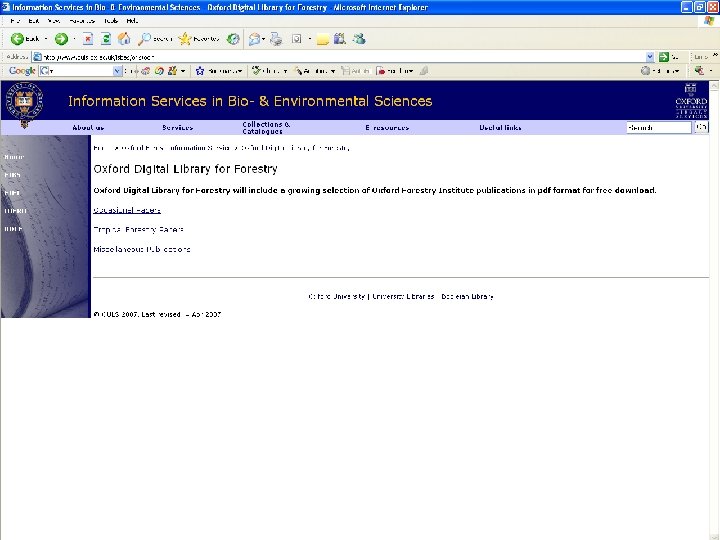Open the File menu
This screenshot has width=720, height=540.
pos(15,21)
